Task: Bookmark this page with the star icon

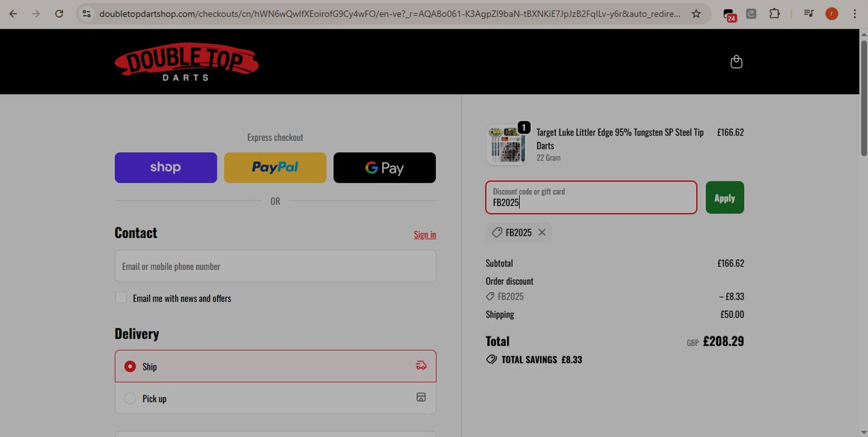Action: [696, 13]
